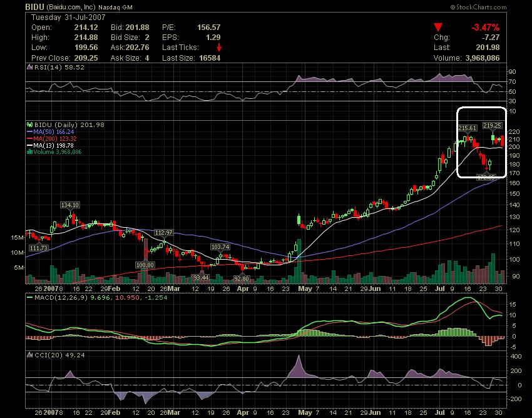This screenshot has height=418, width=532.
Task: Click the CCI(20) 49.24 label
Action: 59,355
